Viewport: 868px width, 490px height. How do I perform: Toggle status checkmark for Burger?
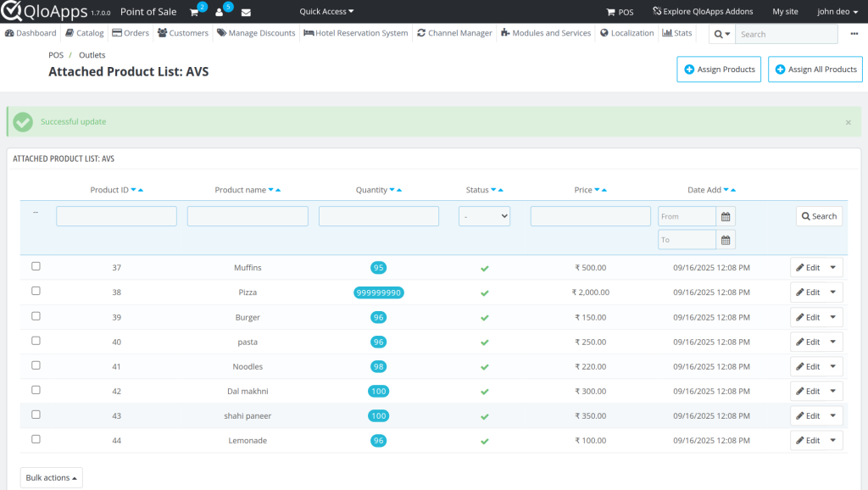click(x=484, y=318)
